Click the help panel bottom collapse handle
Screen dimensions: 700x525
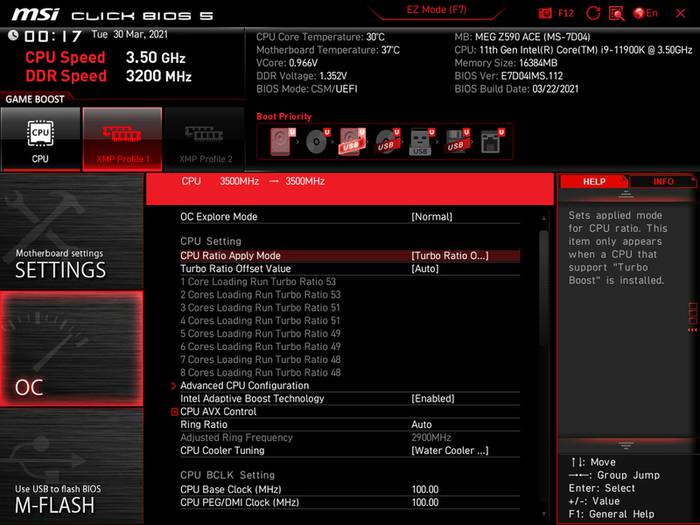626,445
